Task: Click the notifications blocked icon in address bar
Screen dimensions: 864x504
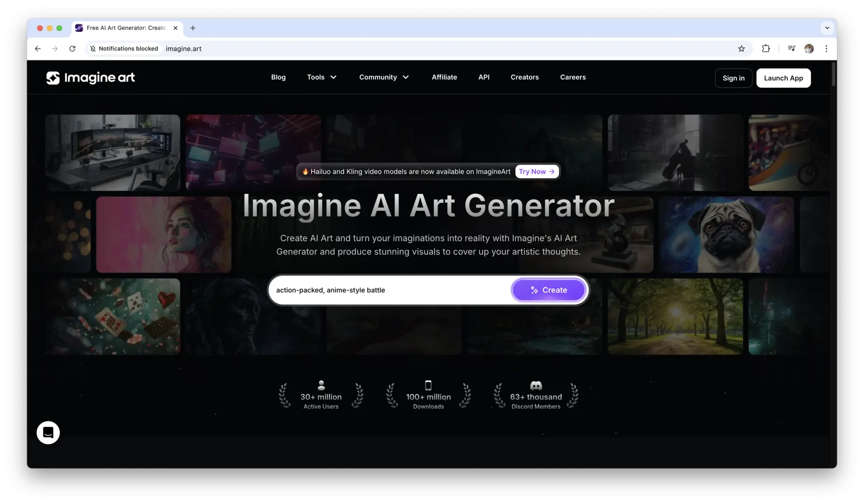Action: pos(93,48)
